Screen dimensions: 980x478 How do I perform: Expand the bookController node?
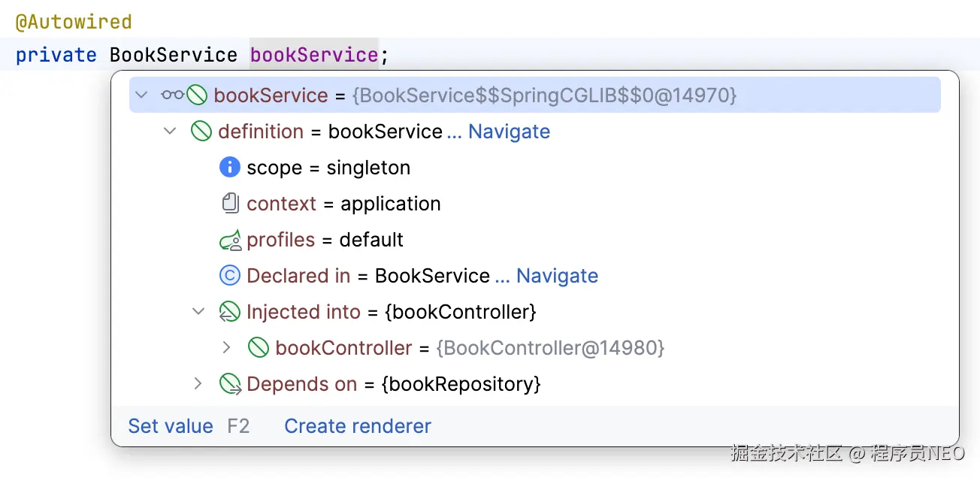coord(226,347)
